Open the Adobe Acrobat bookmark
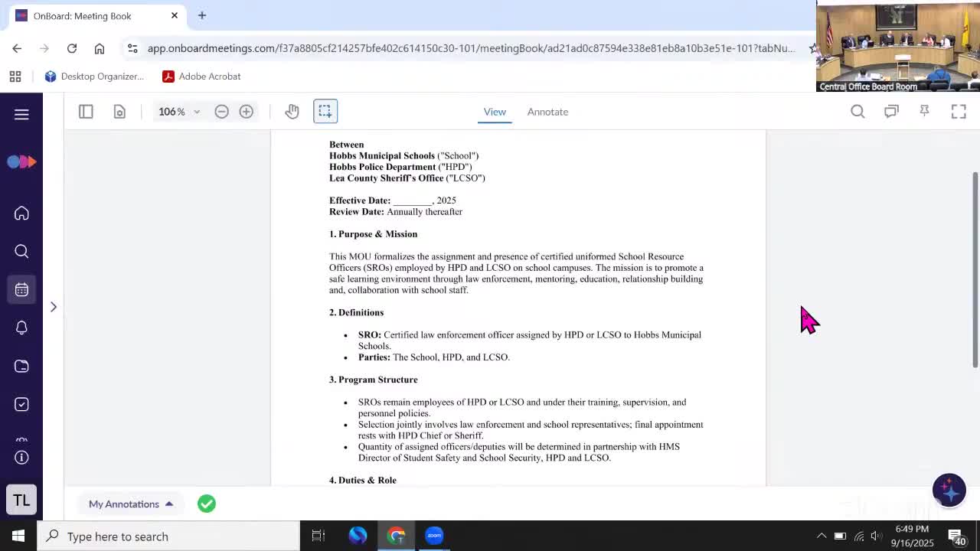 [x=202, y=77]
